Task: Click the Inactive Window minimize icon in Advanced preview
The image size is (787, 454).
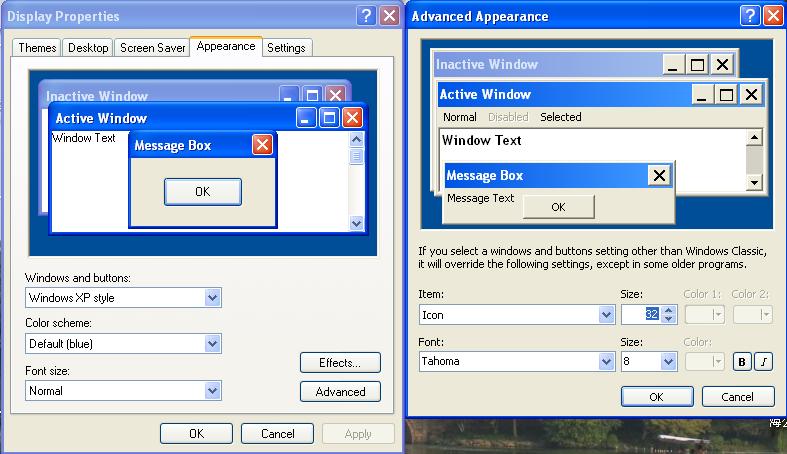Action: point(673,64)
